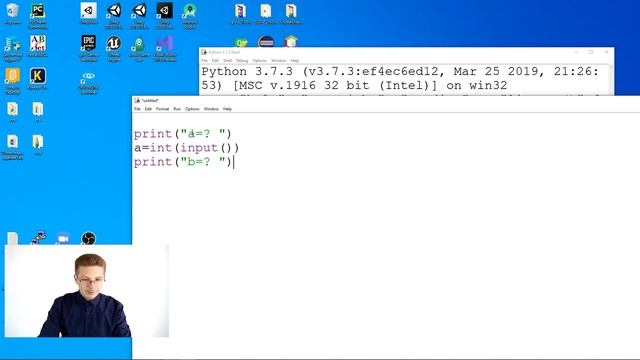The width and height of the screenshot is (640, 360).
Task: Open Window menu in Python Shell window
Action: (278, 60)
